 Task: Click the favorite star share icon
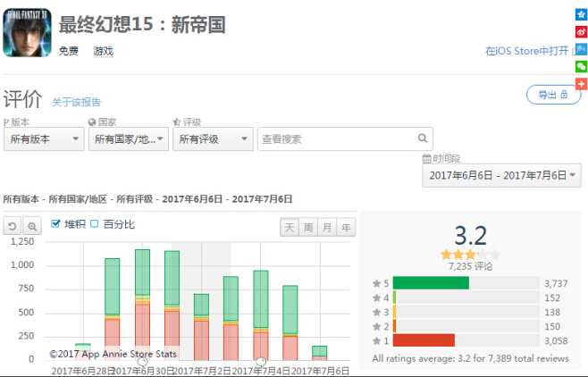581,14
